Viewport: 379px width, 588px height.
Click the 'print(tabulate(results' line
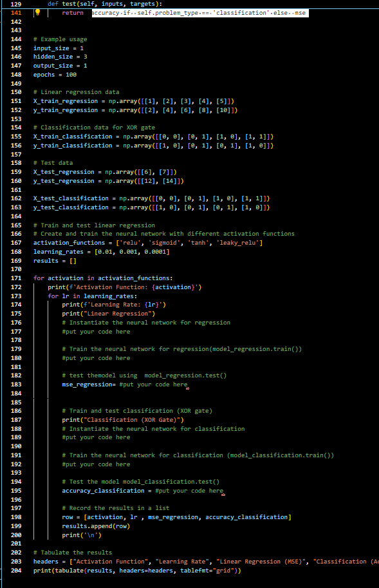137,571
